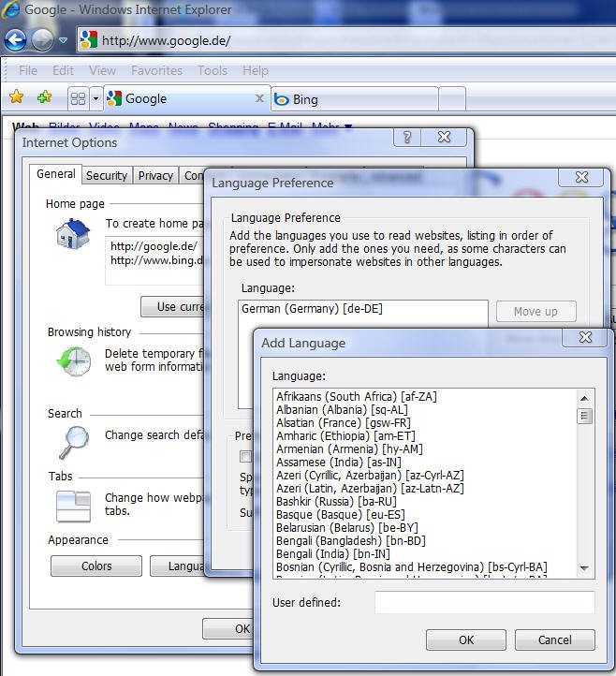Click the browser Forward arrow button

point(43,40)
